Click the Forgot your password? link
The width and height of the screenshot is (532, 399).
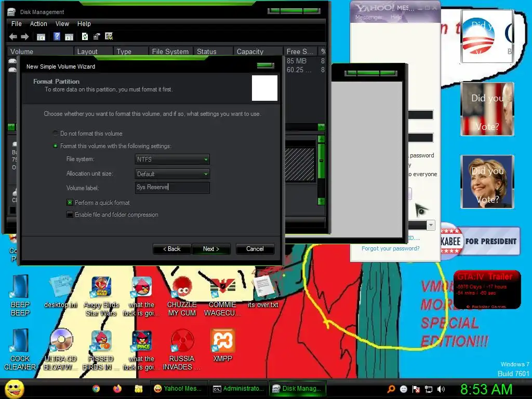pos(391,248)
